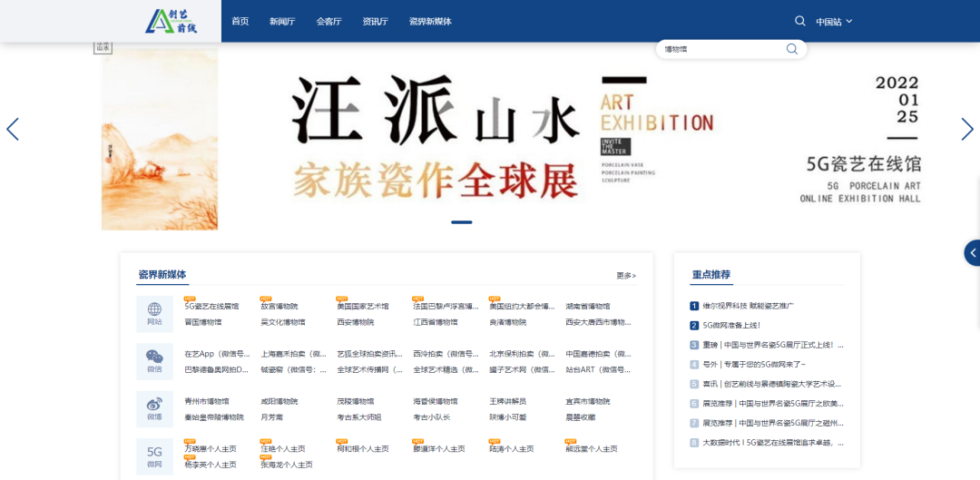Open the 站台ART link
The image size is (980, 480).
click(598, 370)
